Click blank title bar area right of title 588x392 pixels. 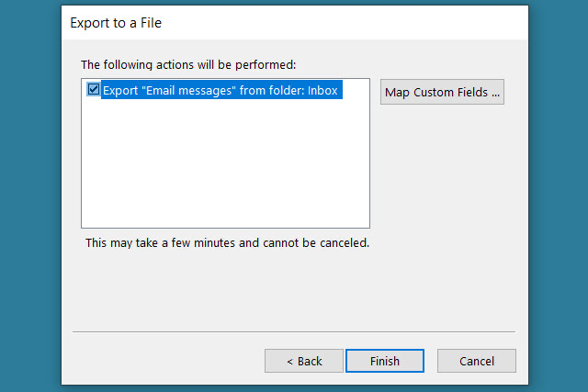point(367,21)
